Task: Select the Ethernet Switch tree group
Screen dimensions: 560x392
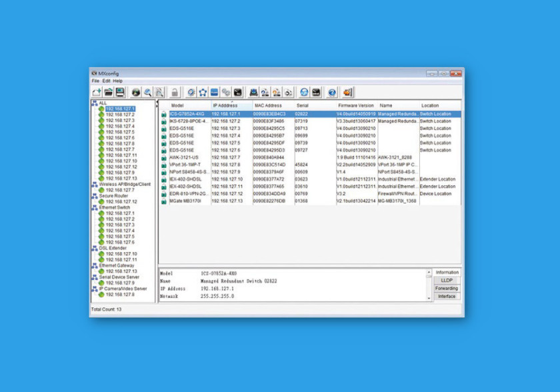Action: (x=115, y=207)
